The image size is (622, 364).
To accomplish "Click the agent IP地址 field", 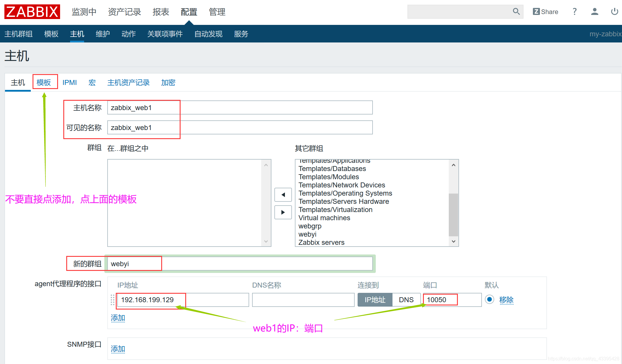I will point(183,300).
